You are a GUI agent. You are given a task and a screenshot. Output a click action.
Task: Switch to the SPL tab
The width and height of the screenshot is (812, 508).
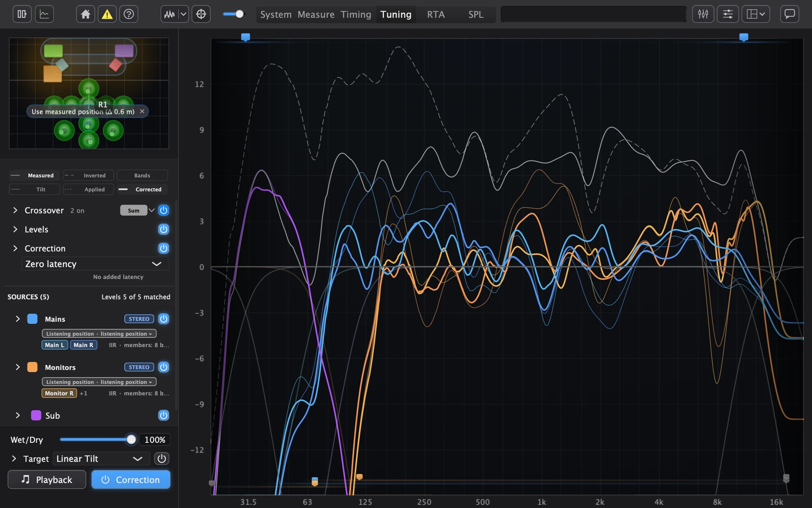(476, 14)
